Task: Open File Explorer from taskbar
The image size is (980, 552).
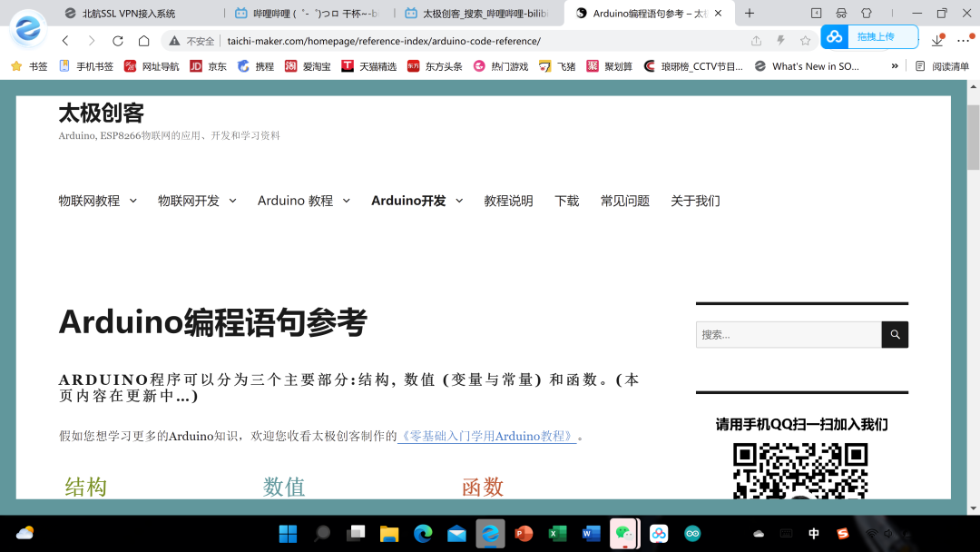Action: point(389,533)
